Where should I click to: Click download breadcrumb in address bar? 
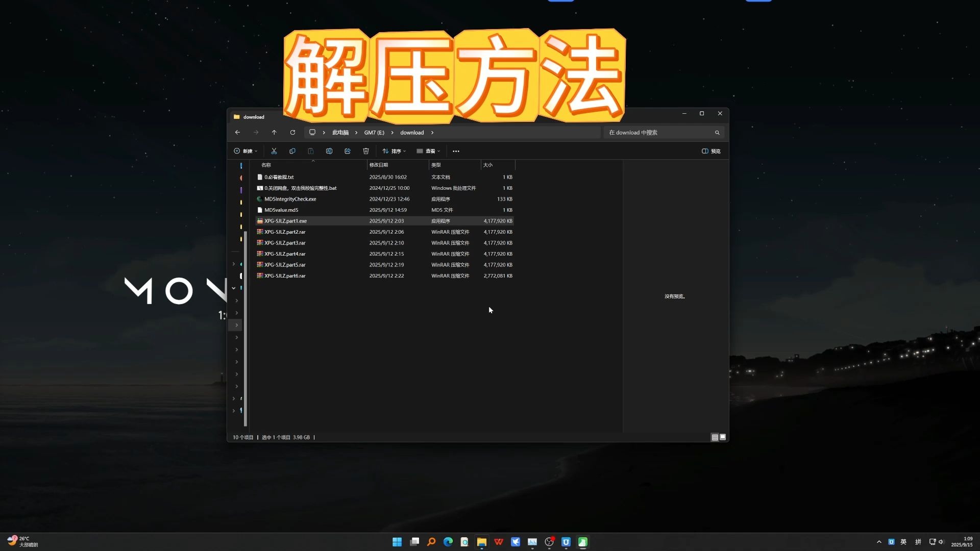(412, 133)
